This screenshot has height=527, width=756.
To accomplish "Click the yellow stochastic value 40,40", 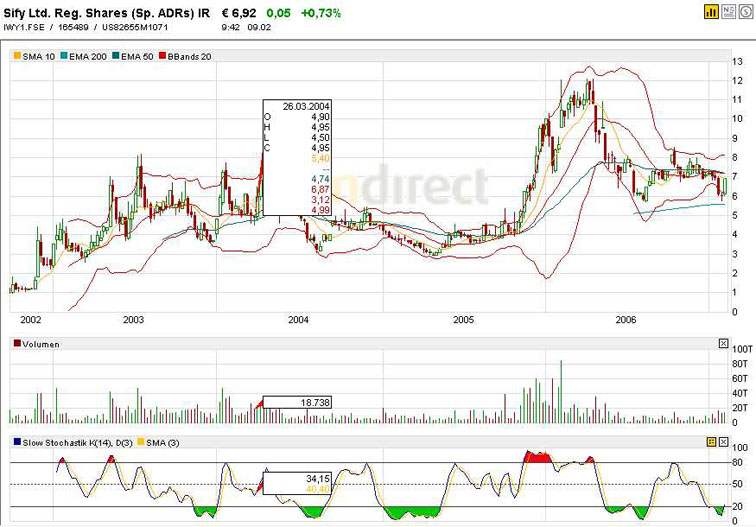I will 318,489.
